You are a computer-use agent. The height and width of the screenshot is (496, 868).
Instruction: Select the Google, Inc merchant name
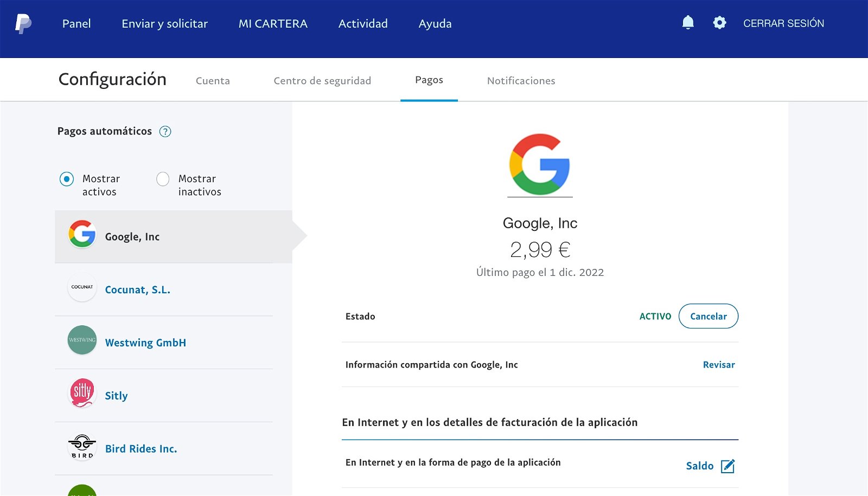(132, 237)
